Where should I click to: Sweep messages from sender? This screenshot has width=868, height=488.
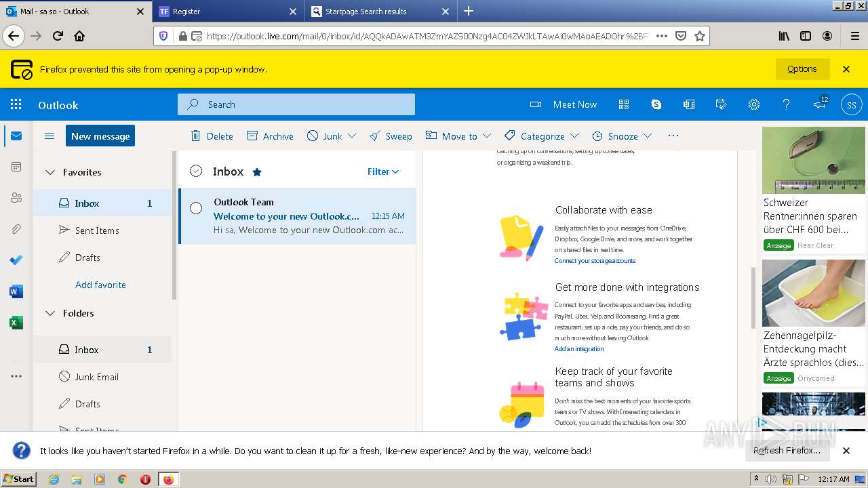click(391, 136)
